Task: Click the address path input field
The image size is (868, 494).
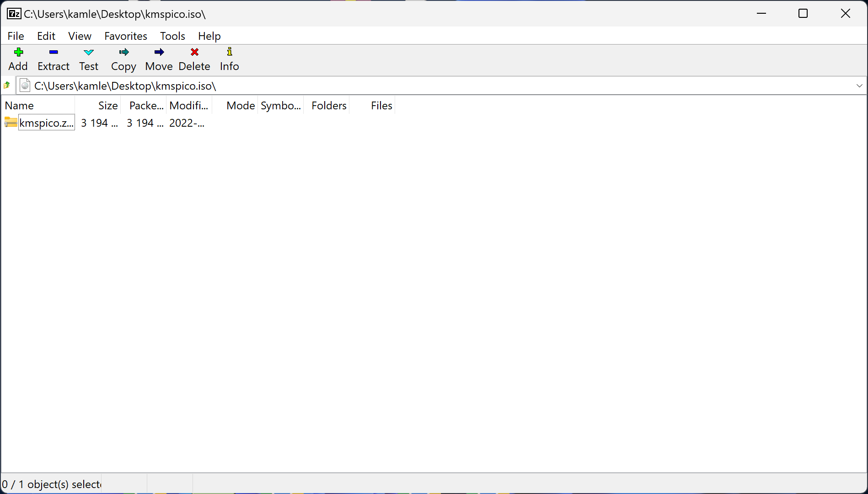Action: (441, 86)
